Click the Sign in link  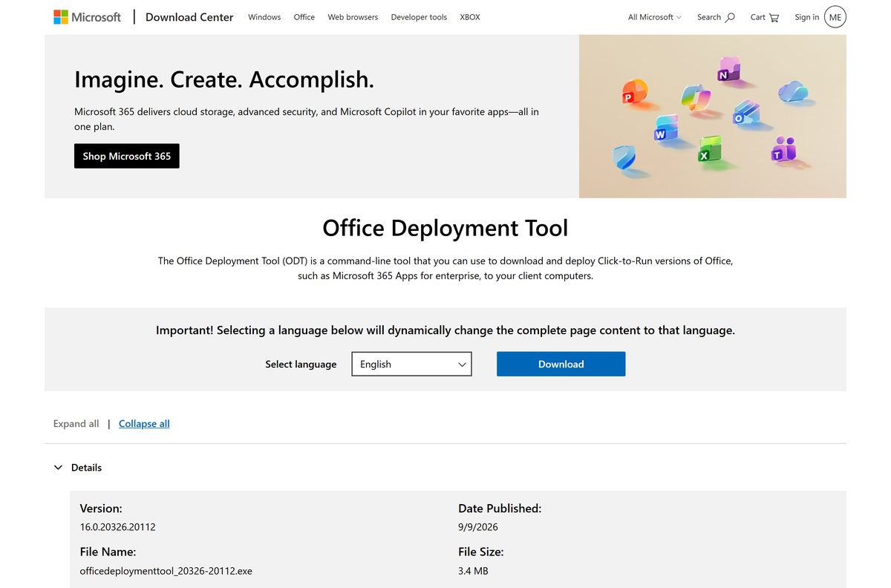point(807,17)
